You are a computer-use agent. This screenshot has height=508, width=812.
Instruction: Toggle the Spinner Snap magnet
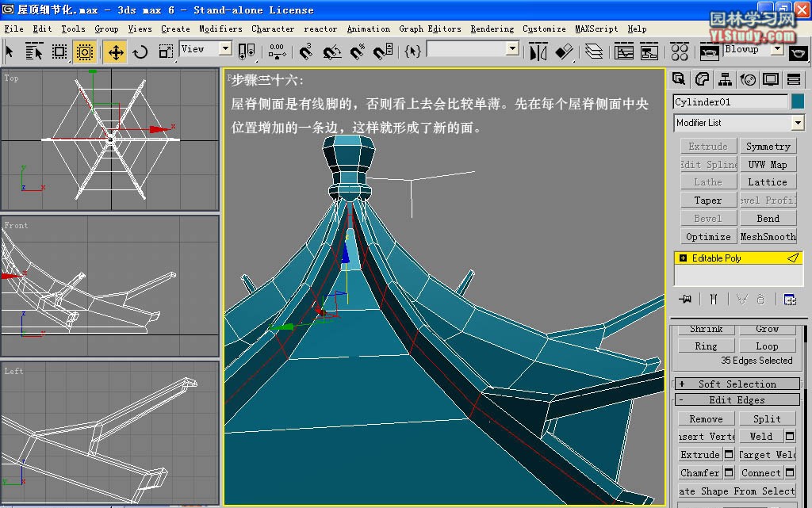[x=383, y=52]
